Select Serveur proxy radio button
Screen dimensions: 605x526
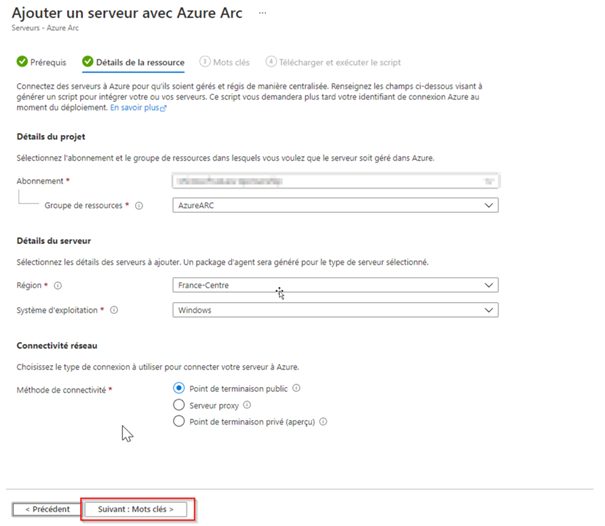(x=179, y=405)
